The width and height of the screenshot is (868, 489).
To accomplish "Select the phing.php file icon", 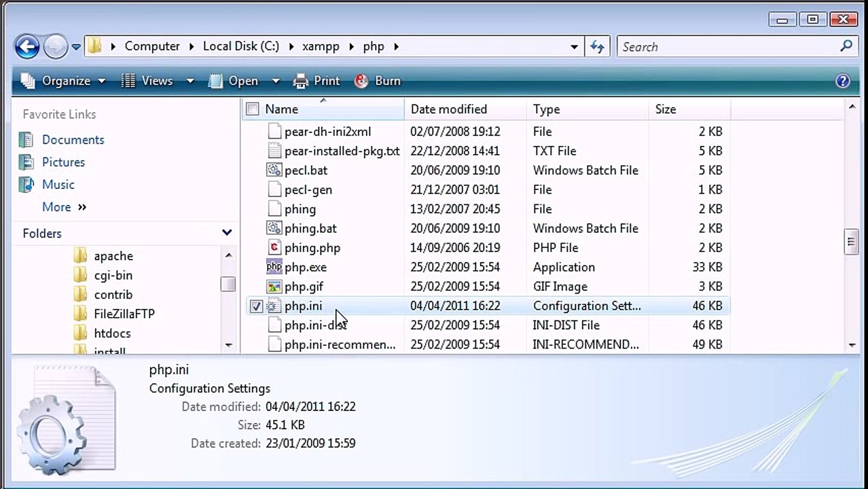I will point(274,248).
